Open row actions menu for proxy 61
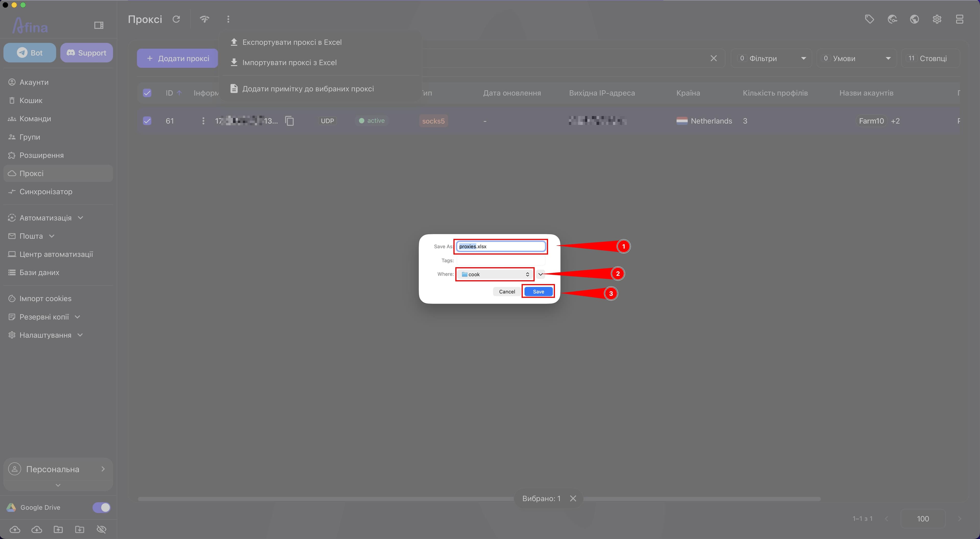The image size is (980, 539). (203, 121)
